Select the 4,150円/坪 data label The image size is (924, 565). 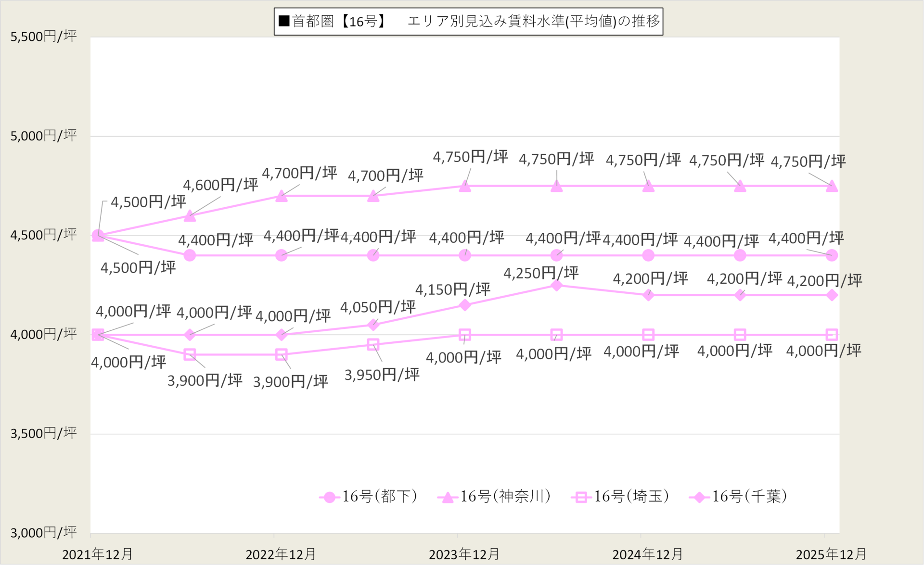pyautogui.click(x=452, y=289)
